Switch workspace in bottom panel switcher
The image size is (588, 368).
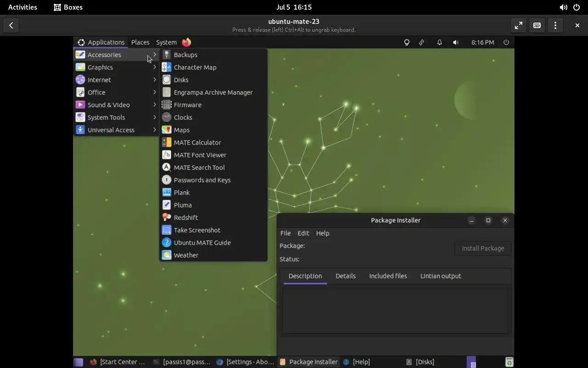(471, 362)
